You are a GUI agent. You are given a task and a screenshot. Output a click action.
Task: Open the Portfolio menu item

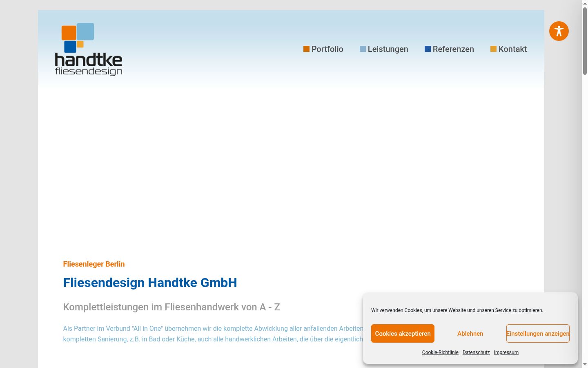323,49
